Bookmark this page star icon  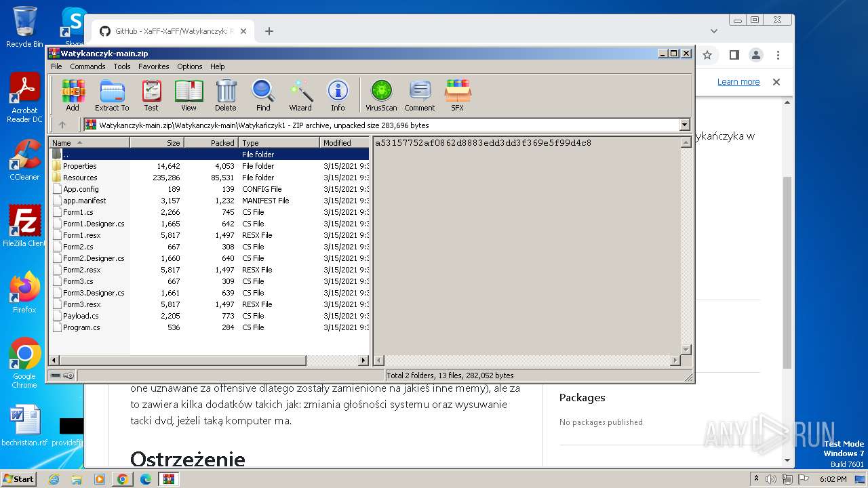click(707, 55)
